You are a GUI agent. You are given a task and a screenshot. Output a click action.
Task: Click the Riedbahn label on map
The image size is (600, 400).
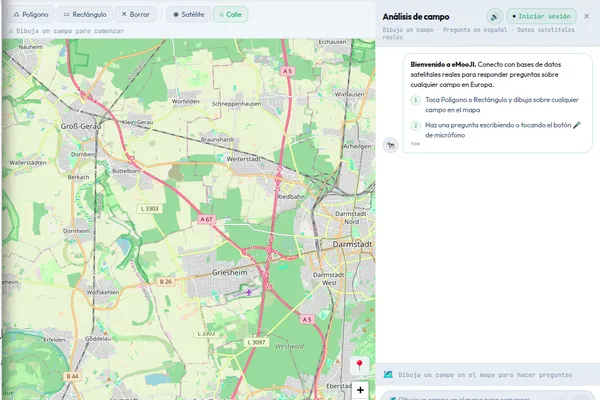click(x=291, y=197)
